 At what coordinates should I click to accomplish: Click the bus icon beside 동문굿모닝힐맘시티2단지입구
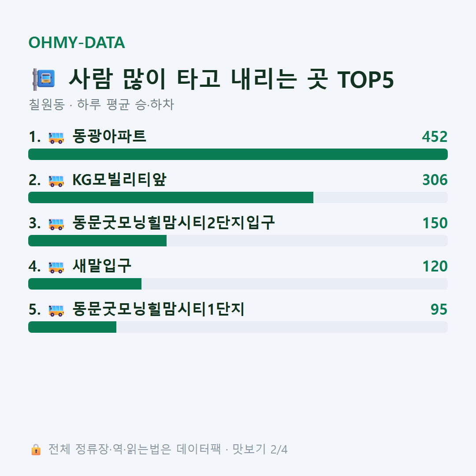pos(56,224)
